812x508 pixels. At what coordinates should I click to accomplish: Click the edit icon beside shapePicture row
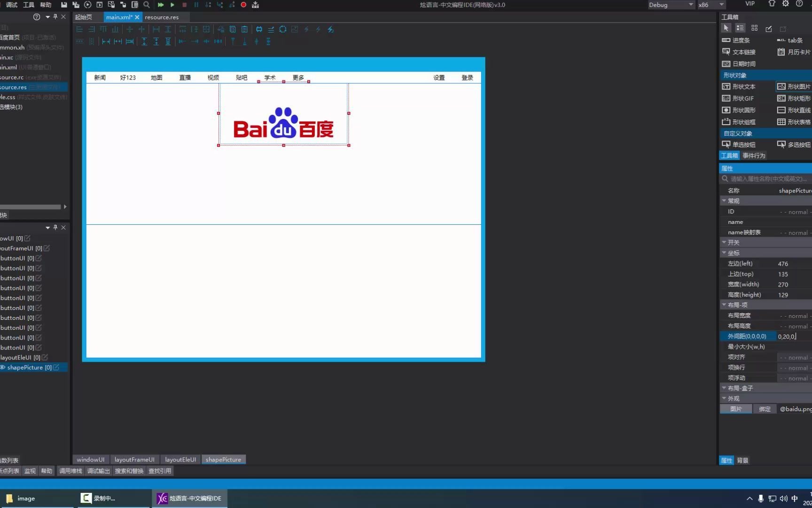click(x=56, y=367)
